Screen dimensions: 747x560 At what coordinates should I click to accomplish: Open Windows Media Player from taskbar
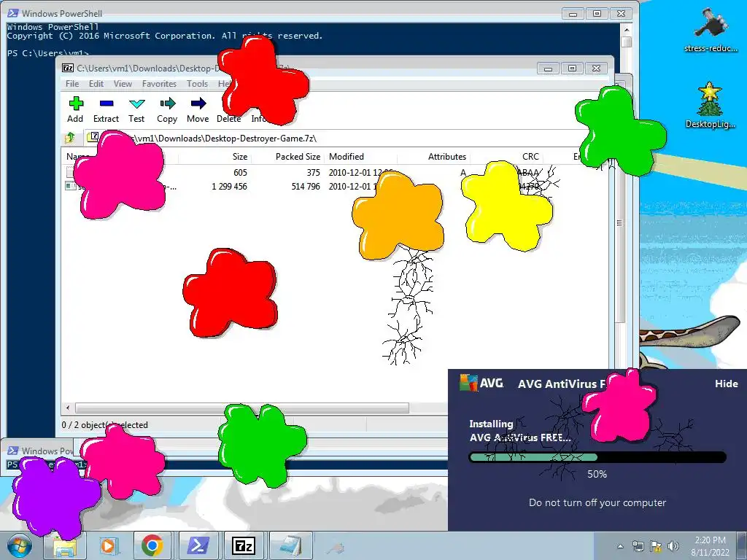109,545
